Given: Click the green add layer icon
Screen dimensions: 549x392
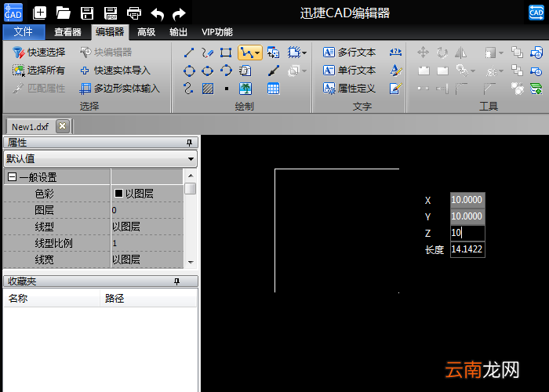Looking at the screenshot, I should coord(536,89).
